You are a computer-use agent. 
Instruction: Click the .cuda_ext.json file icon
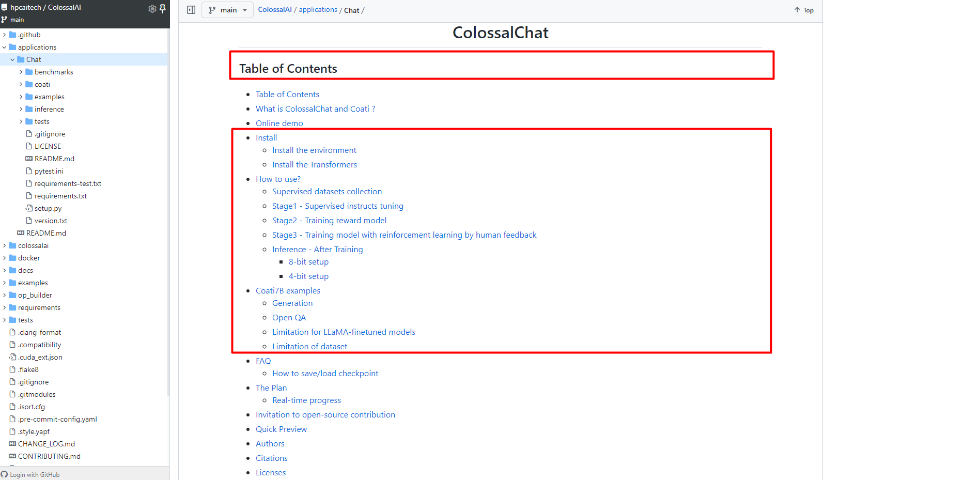[x=12, y=357]
